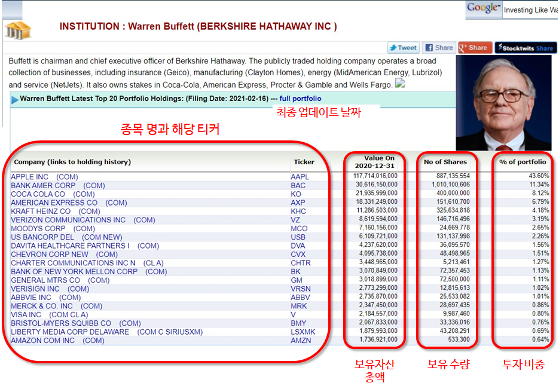Click the AXP ticker link
Screen dimensions: 559x392
298,203
